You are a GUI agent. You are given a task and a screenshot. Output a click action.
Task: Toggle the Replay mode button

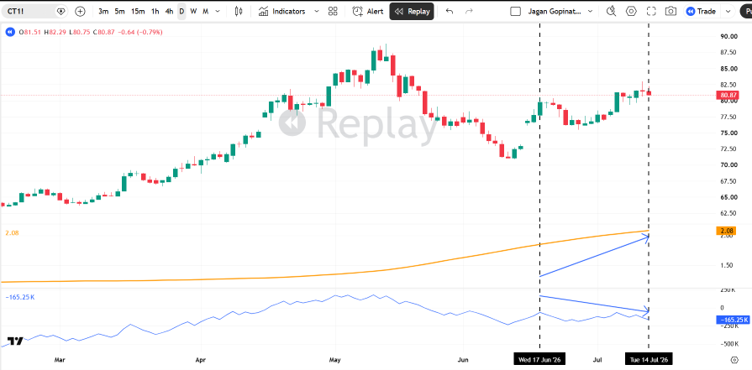[412, 12]
